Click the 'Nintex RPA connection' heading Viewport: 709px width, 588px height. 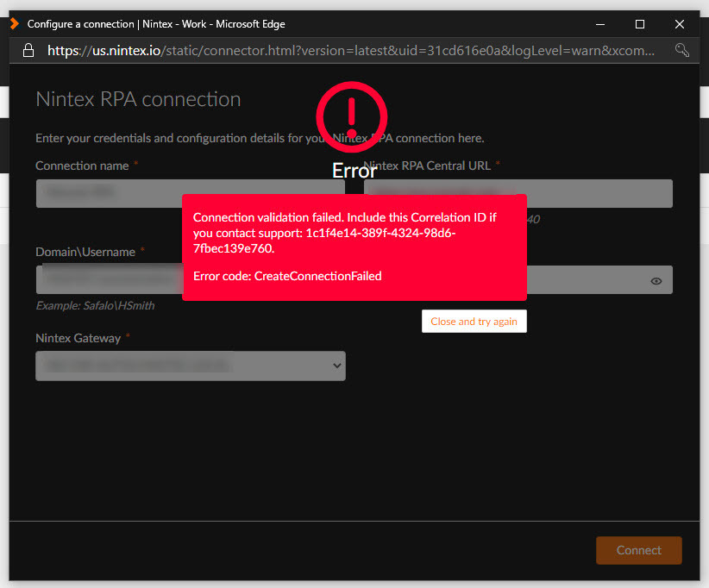(138, 99)
